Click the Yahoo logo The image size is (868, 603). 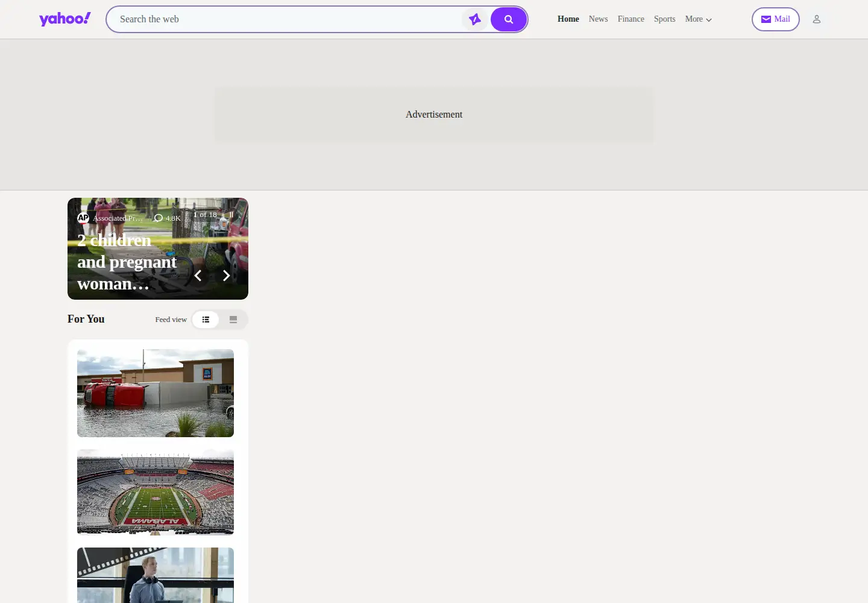(65, 19)
